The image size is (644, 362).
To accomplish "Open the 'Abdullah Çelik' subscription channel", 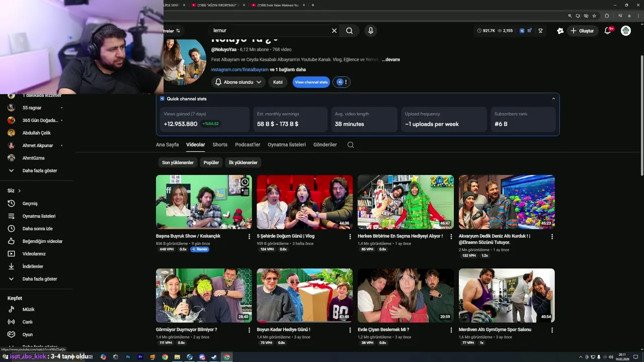I will tap(36, 133).
